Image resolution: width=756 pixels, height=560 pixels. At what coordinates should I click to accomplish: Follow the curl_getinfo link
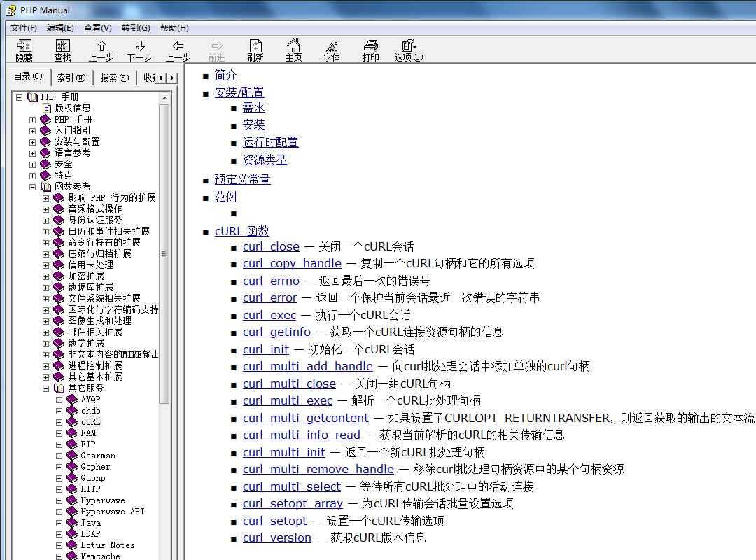[276, 332]
